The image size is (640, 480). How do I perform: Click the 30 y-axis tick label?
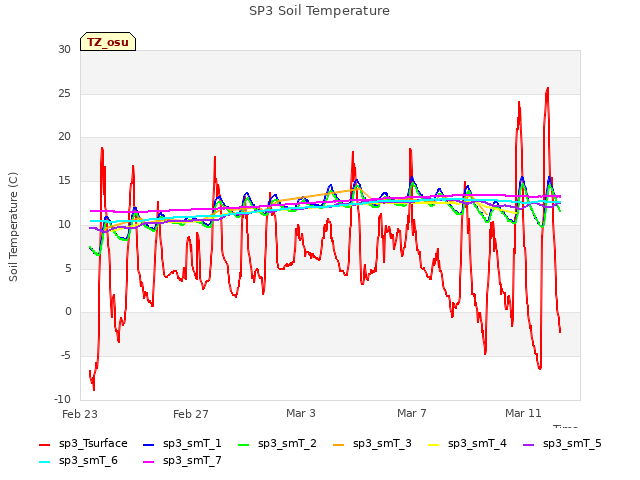click(64, 49)
